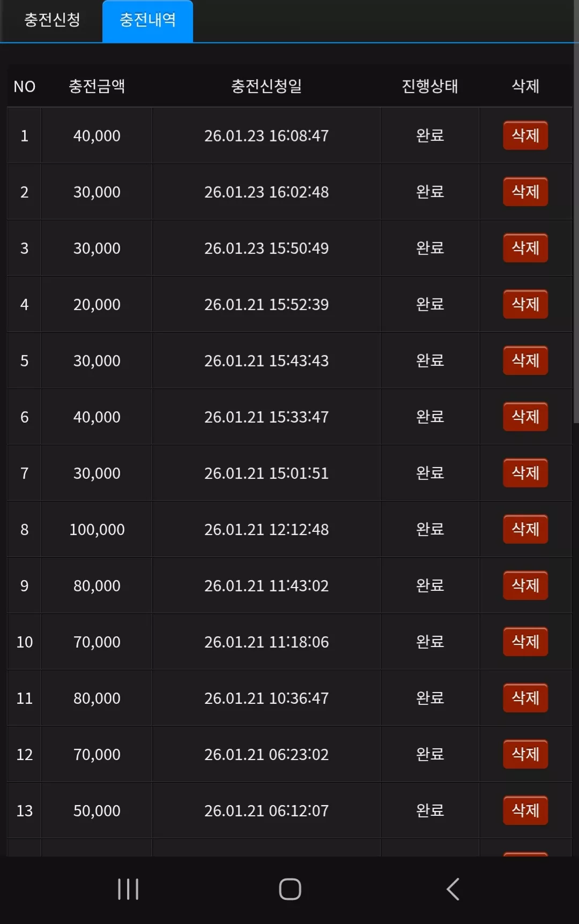Image resolution: width=579 pixels, height=924 pixels.
Task: Delete row 1 with the 40,000 charge
Action: (x=525, y=136)
